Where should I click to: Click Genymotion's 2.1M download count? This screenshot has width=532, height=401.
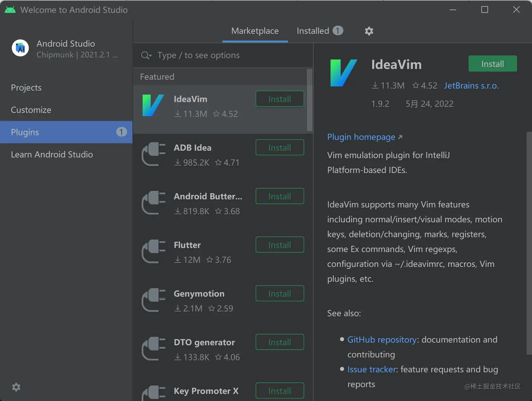click(189, 308)
